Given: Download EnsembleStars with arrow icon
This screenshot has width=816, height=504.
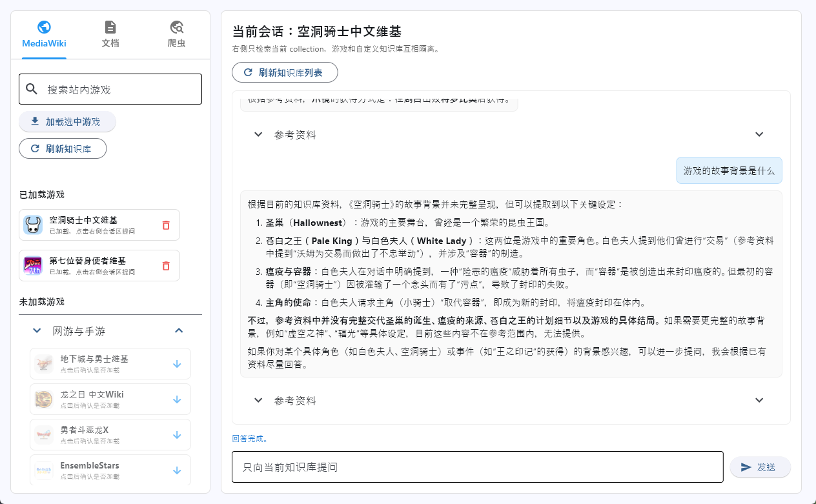Looking at the screenshot, I should pos(177,470).
